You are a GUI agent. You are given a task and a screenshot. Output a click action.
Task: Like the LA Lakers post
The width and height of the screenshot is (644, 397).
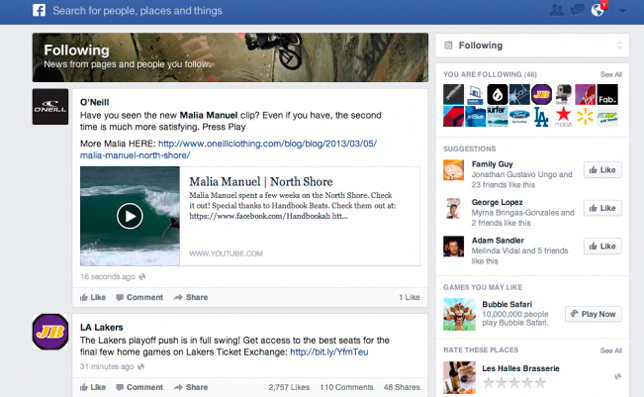click(93, 387)
